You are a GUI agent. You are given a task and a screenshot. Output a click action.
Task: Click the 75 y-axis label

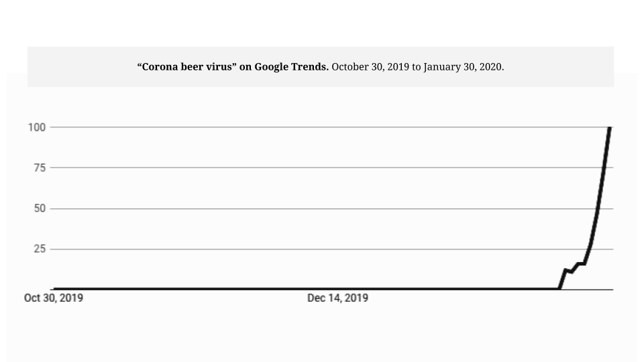(40, 168)
